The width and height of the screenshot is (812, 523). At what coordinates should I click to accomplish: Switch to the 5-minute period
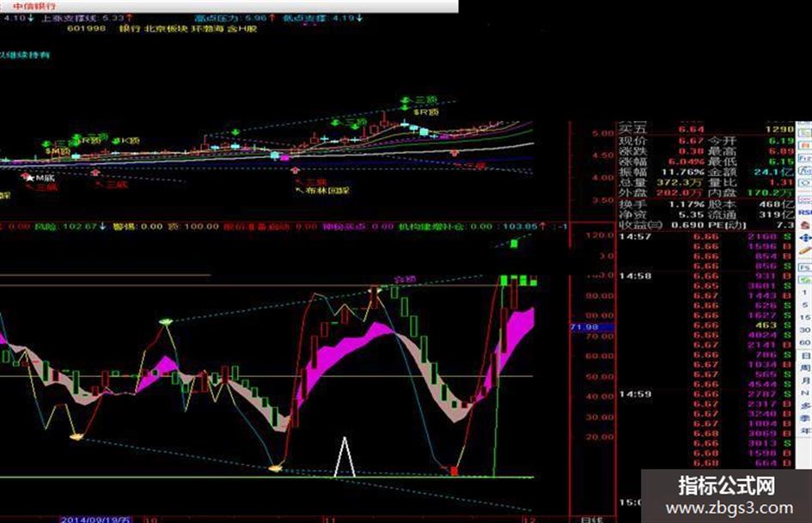804,305
